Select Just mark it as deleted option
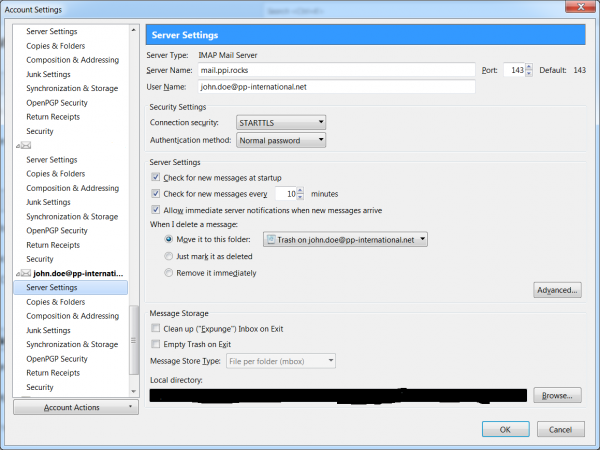Image resolution: width=600 pixels, height=450 pixels. click(x=168, y=256)
